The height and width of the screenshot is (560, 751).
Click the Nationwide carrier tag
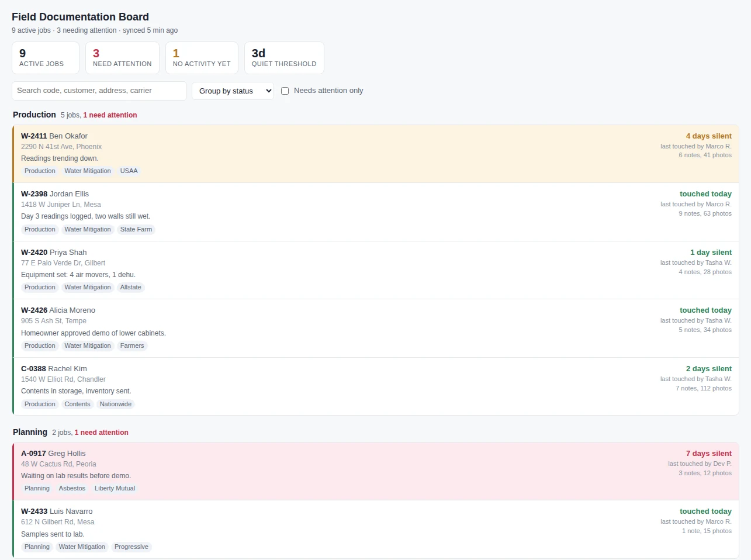pyautogui.click(x=116, y=405)
